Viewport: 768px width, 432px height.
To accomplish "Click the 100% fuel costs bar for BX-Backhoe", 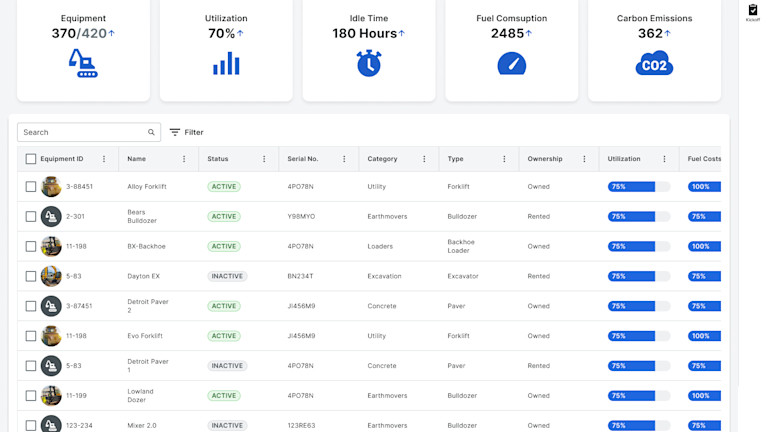I will [x=704, y=246].
